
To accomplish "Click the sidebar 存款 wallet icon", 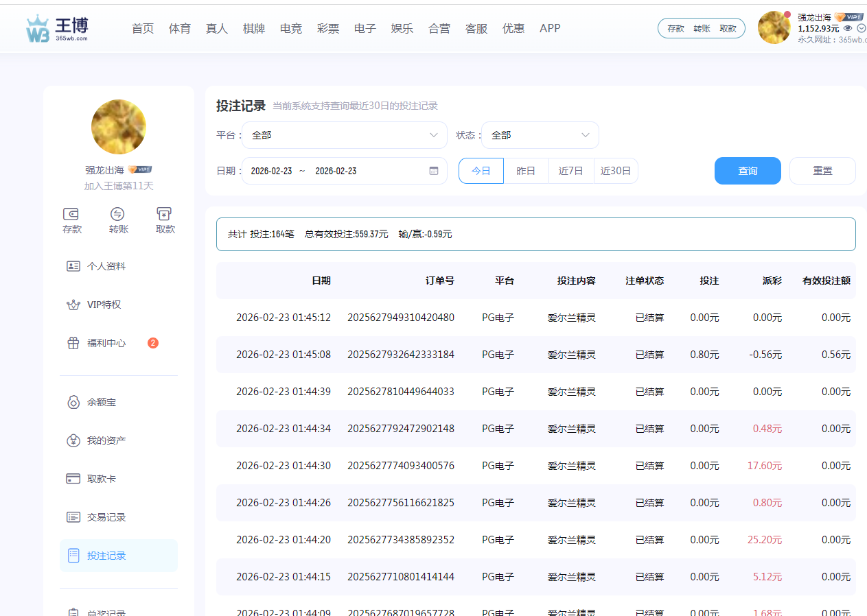I will pos(71,214).
